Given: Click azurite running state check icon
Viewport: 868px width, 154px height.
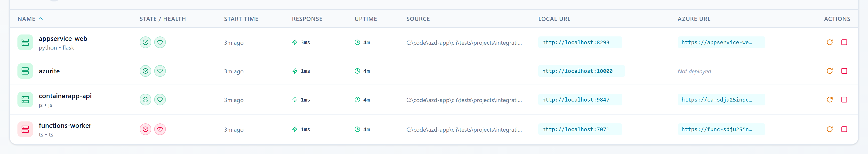Looking at the screenshot, I should [x=145, y=71].
